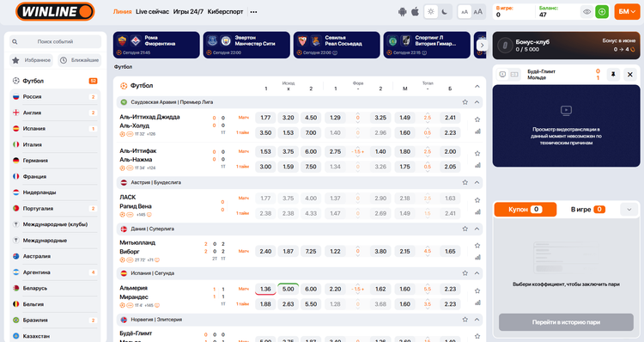
Task: Open the Линия tab
Action: click(123, 11)
